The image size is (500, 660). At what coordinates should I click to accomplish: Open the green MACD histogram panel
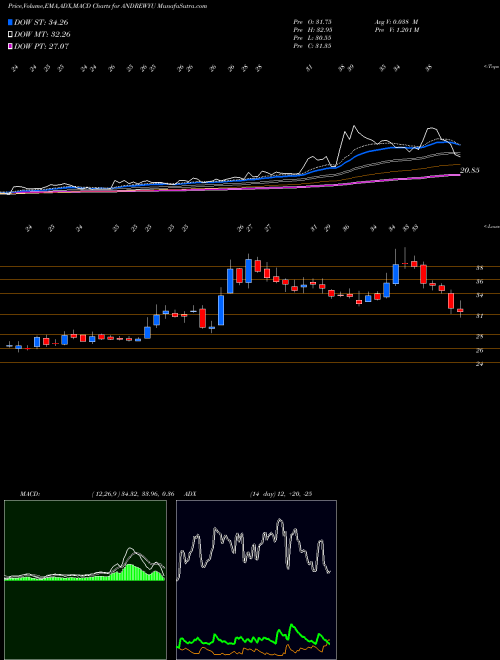[85, 580]
